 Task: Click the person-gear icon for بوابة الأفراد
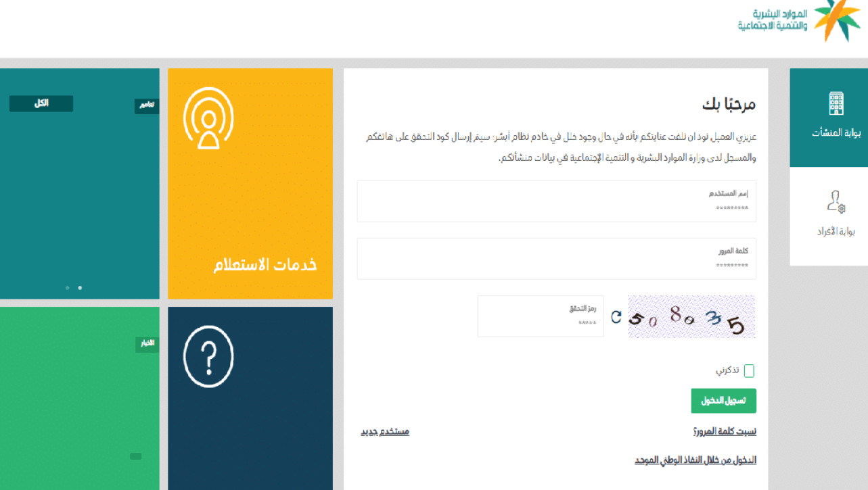click(x=836, y=202)
